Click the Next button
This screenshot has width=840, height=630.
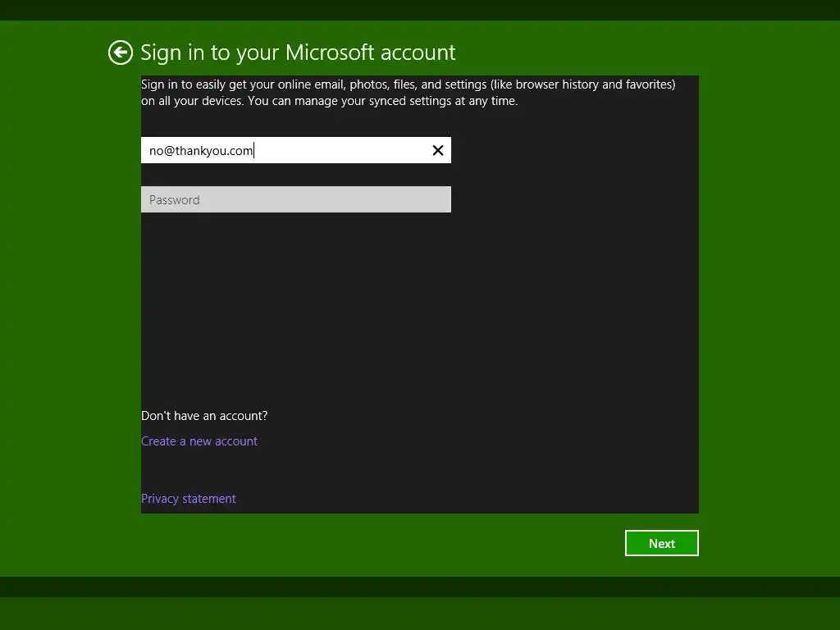pos(662,543)
